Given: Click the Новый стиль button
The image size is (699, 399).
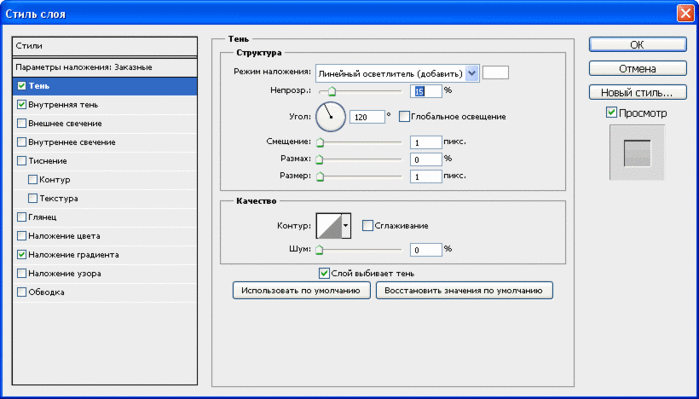Looking at the screenshot, I should coord(637,93).
